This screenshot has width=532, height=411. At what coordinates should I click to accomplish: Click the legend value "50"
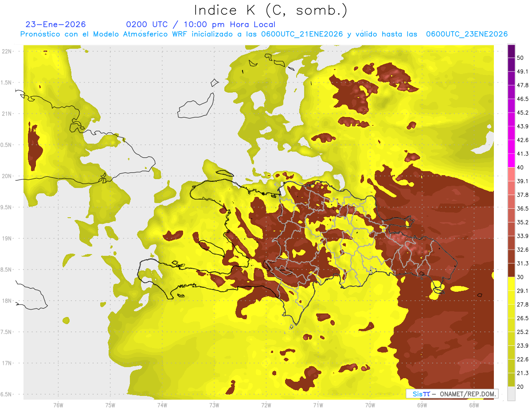pyautogui.click(x=520, y=58)
